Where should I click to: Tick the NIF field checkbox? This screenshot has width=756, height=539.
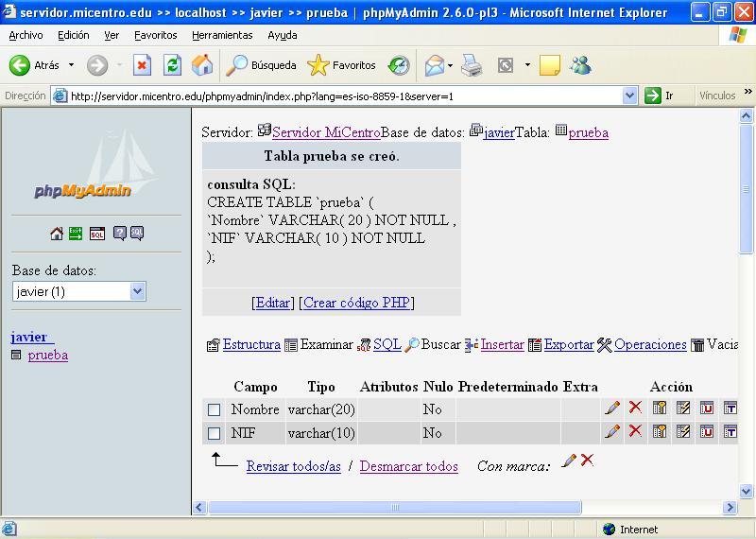pos(214,434)
